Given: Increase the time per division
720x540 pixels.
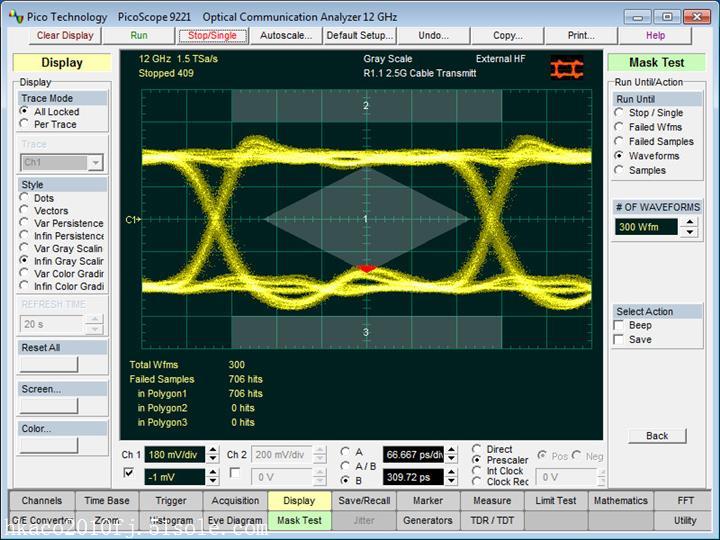Looking at the screenshot, I should pos(451,450).
